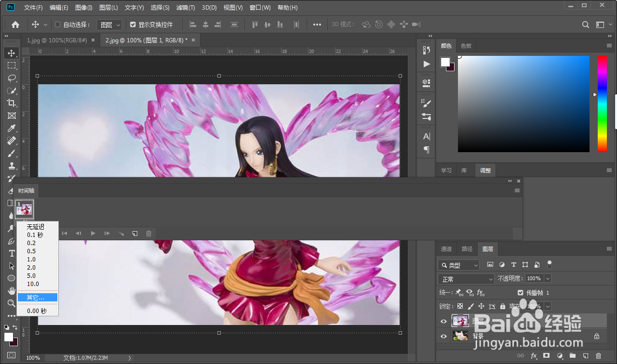
Task: Switch to the 通道 tab
Action: click(446, 249)
